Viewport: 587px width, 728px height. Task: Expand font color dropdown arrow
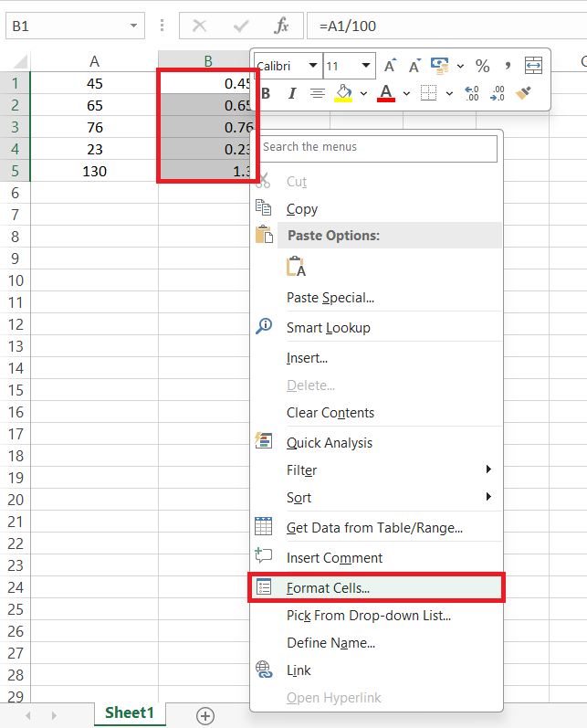point(406,94)
